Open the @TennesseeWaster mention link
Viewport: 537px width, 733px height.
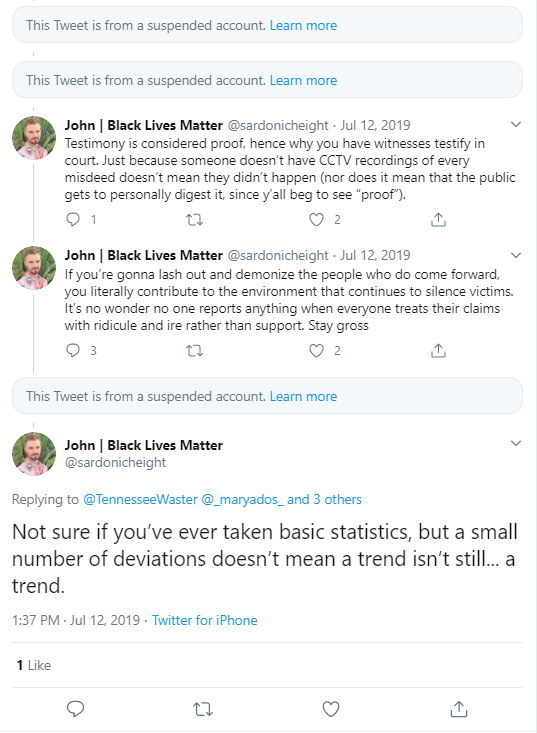tap(140, 499)
